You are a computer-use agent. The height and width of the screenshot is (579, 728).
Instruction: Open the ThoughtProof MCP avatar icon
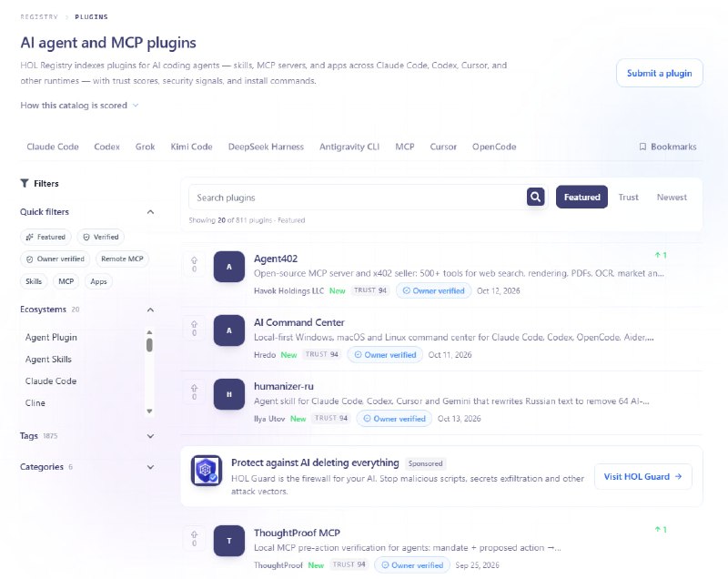[229, 541]
